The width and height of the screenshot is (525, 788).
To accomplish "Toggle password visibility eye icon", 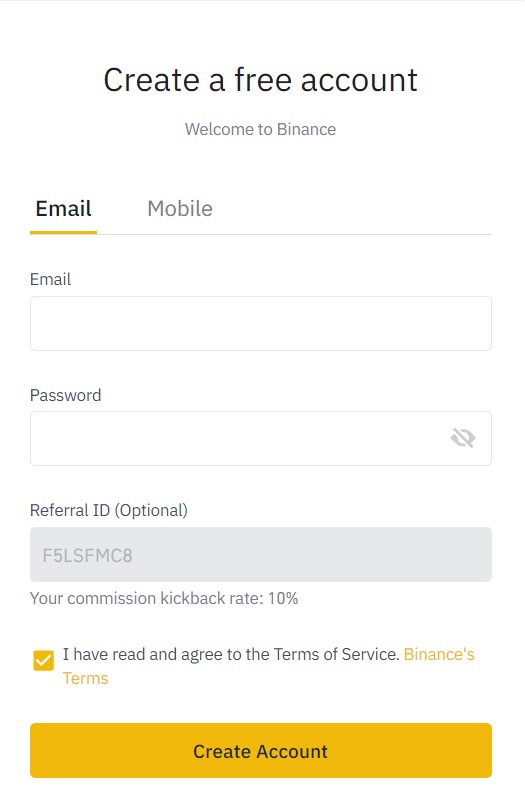I will tap(463, 438).
